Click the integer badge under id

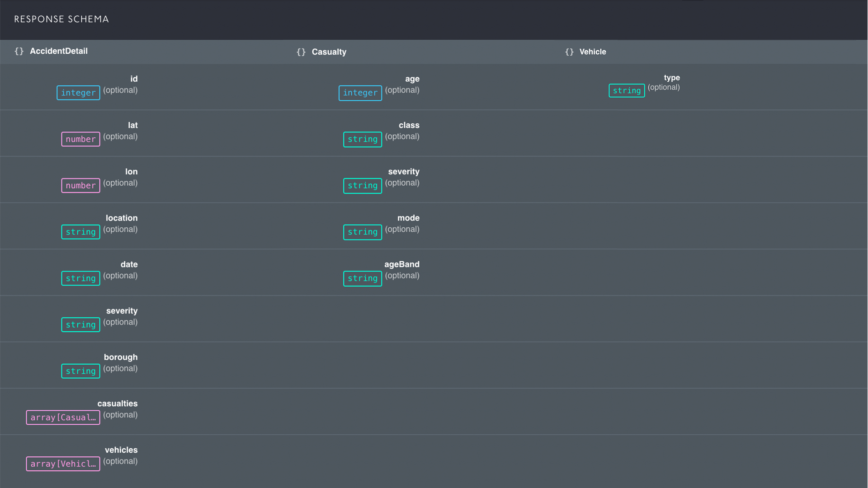click(78, 93)
